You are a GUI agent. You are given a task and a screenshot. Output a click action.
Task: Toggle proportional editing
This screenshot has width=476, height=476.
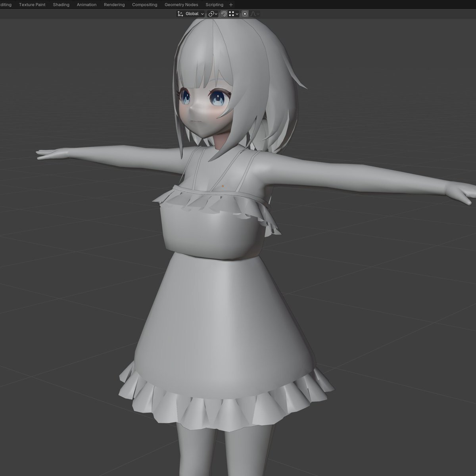pyautogui.click(x=245, y=14)
